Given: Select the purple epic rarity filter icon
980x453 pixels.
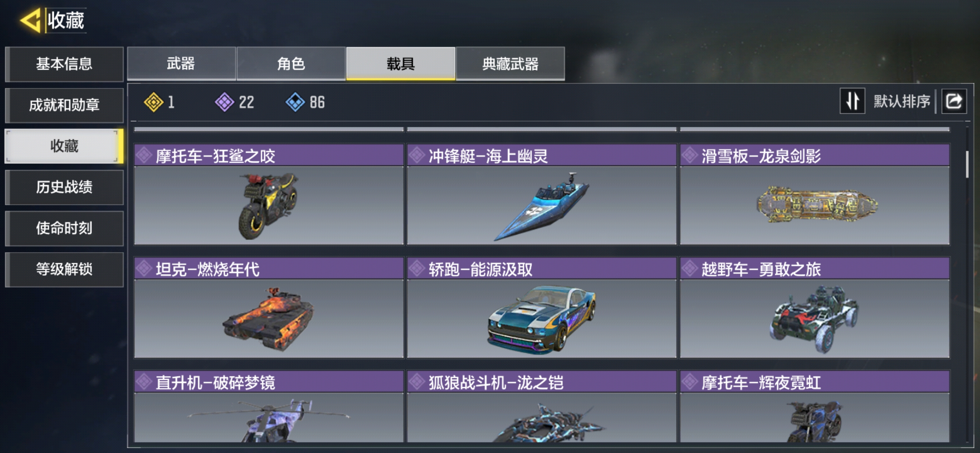Looking at the screenshot, I should coord(224,102).
